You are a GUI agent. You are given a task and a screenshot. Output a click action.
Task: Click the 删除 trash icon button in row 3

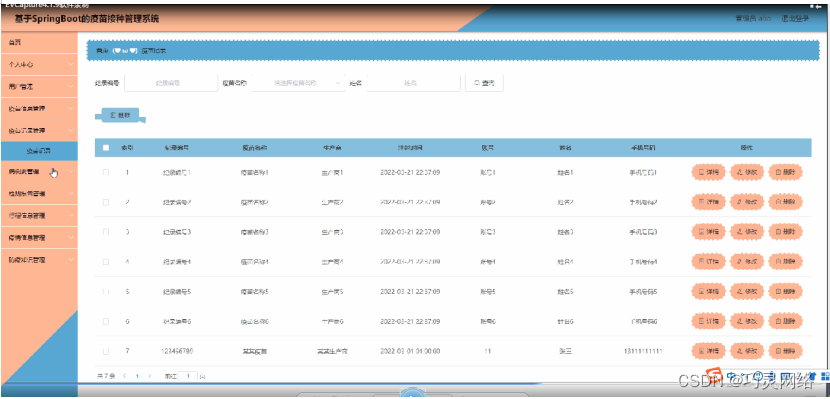point(786,232)
